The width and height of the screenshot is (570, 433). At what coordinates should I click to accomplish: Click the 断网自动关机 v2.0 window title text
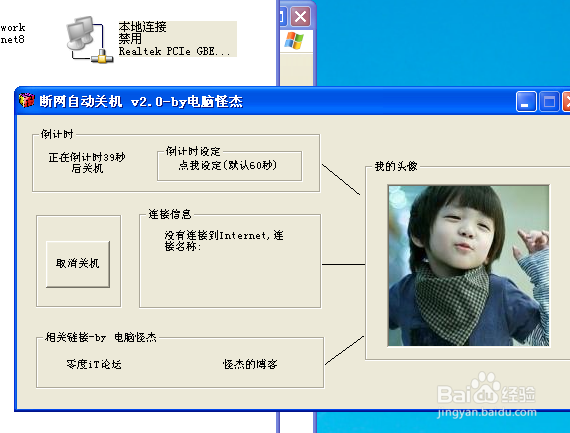click(141, 101)
